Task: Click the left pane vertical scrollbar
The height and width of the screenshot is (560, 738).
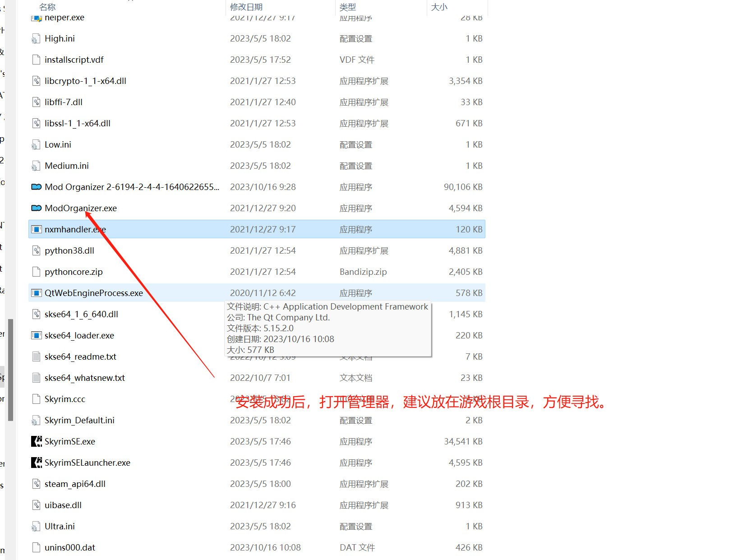Action: [x=10, y=370]
